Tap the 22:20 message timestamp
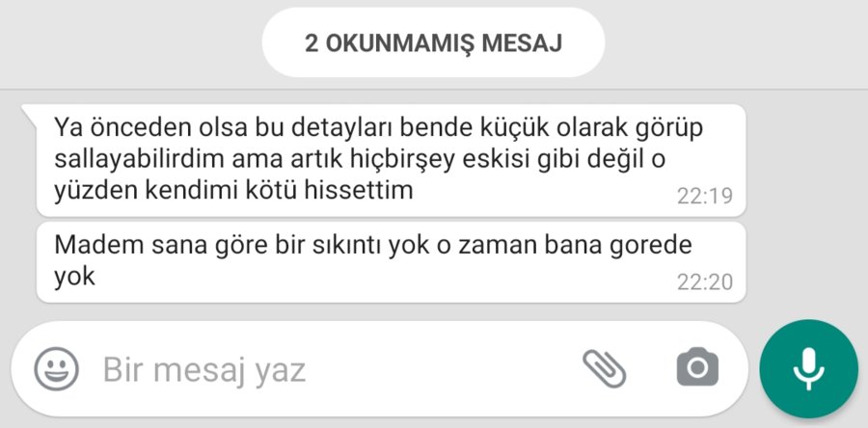The width and height of the screenshot is (868, 428). [705, 282]
